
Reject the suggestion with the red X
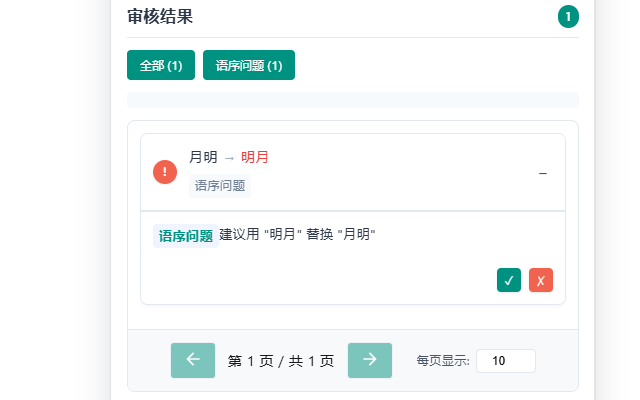(x=541, y=280)
